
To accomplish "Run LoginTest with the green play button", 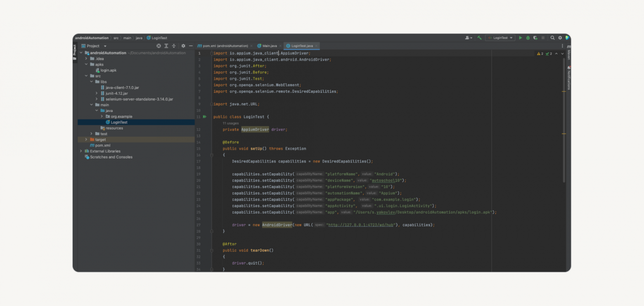I will (520, 38).
